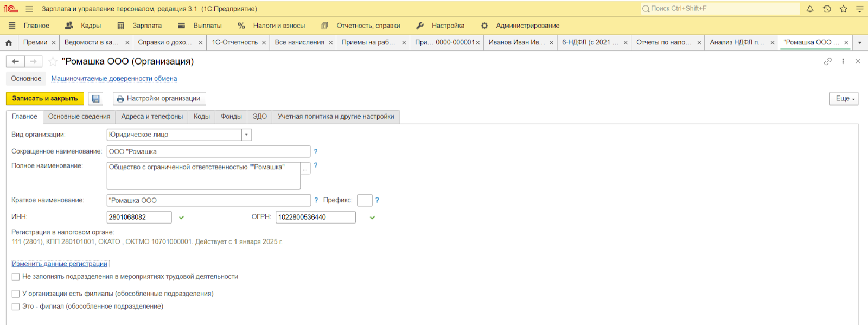Expand the open tabs list arrow
868x325 pixels.
[860, 43]
